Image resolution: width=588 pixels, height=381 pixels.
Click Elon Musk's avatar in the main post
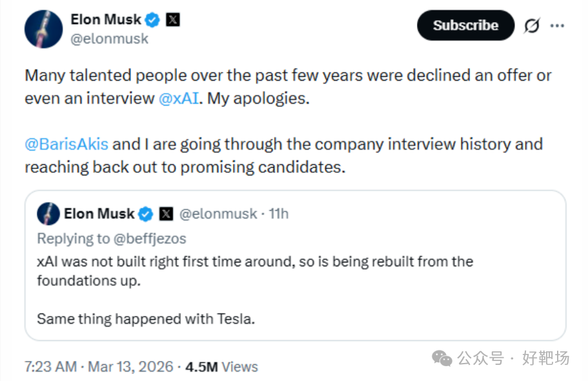tap(43, 29)
